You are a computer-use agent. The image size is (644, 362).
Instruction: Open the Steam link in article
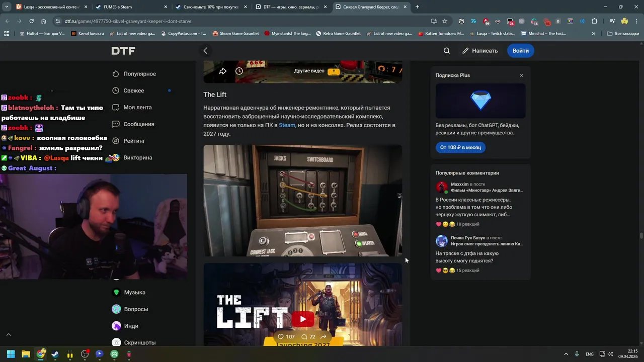[287, 125]
